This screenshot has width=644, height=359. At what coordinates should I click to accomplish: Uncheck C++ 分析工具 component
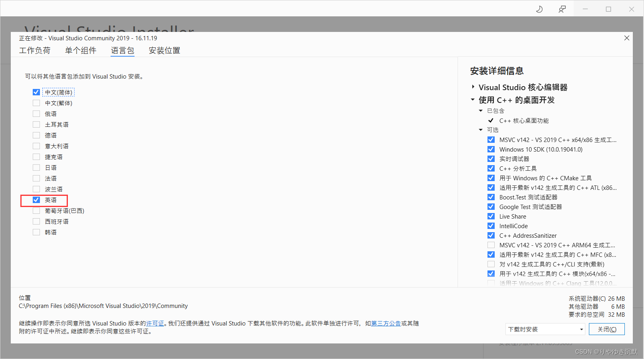pos(491,168)
